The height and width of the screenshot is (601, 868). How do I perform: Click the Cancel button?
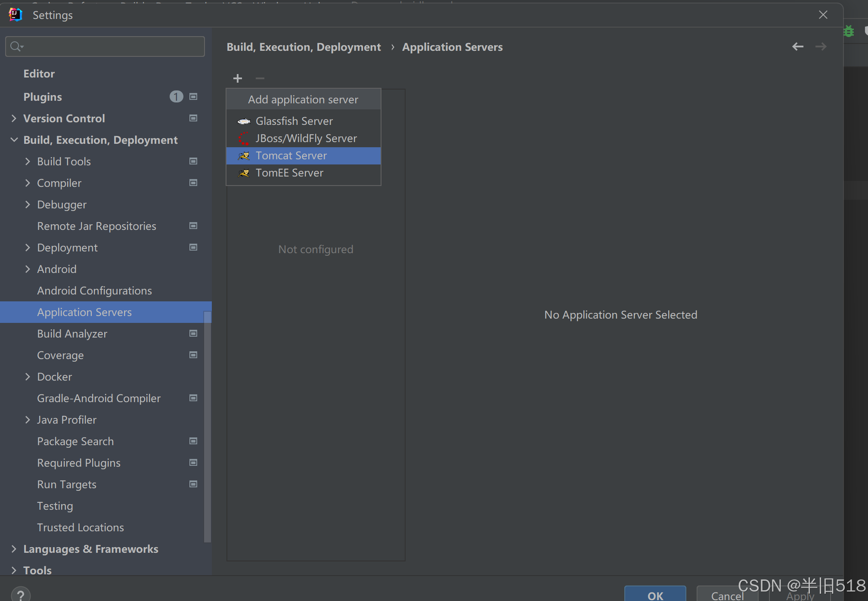727,594
